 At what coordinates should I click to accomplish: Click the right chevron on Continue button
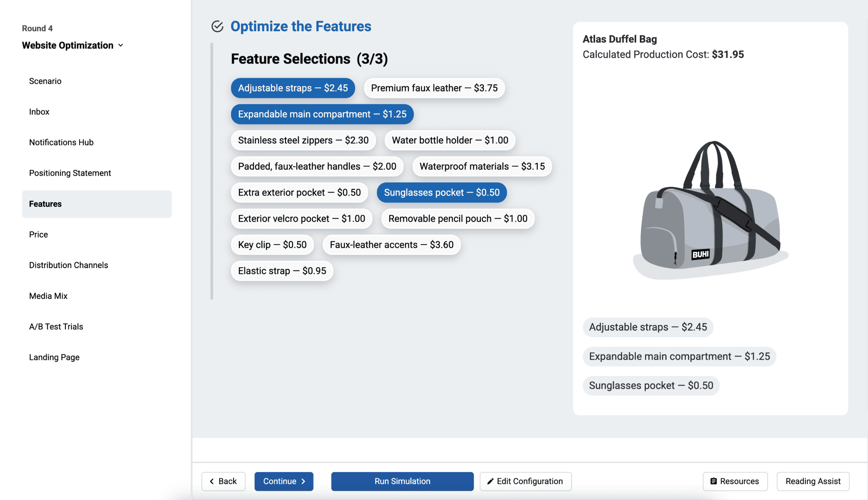[303, 481]
